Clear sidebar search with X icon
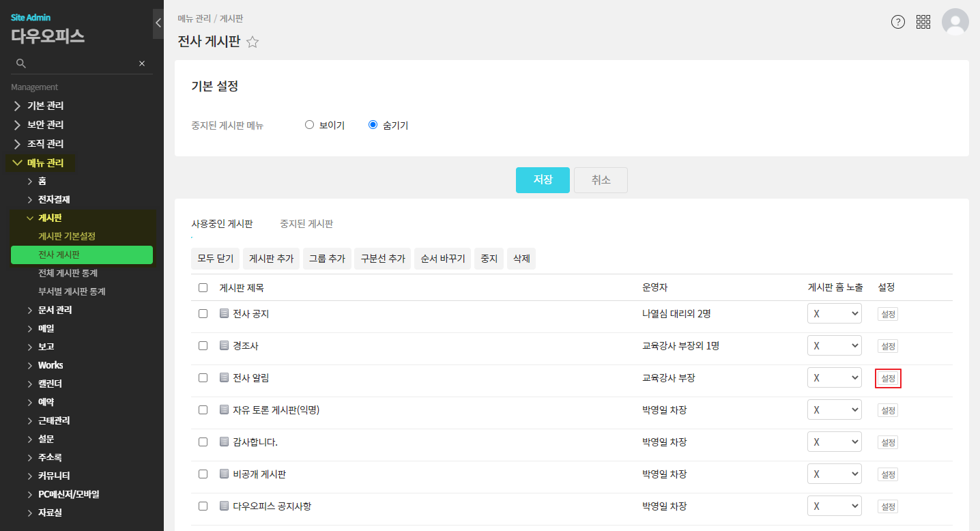This screenshot has width=980, height=531. tap(142, 63)
